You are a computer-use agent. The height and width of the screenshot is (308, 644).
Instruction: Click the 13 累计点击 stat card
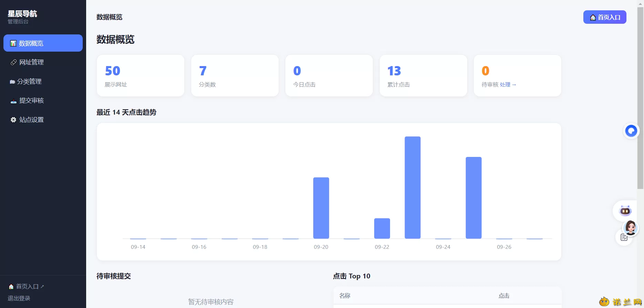(423, 76)
